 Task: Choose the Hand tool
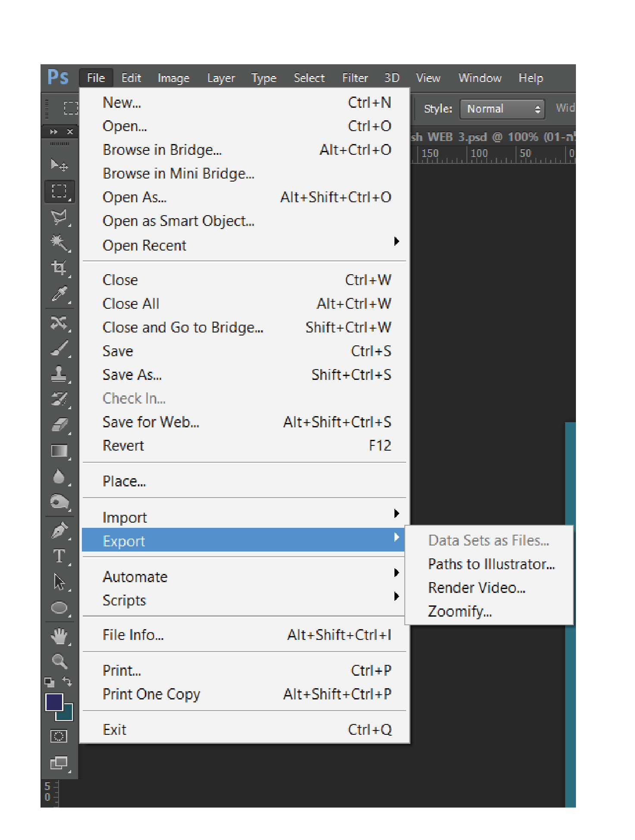[59, 636]
